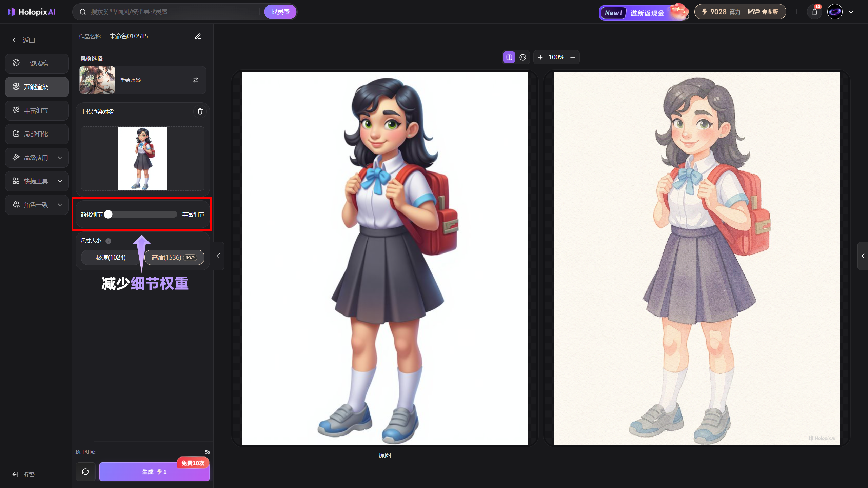The image size is (868, 488).
Task: Select 高清(1536) VIP size option
Action: [174, 258]
